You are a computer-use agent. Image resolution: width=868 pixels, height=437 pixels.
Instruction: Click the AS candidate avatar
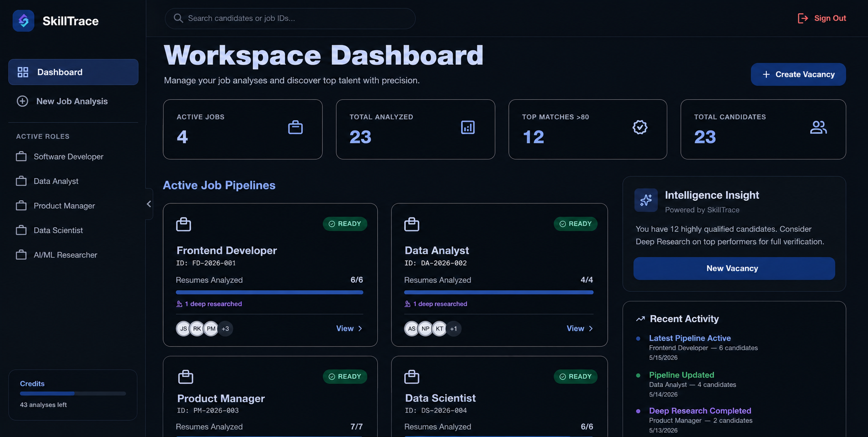pos(412,328)
